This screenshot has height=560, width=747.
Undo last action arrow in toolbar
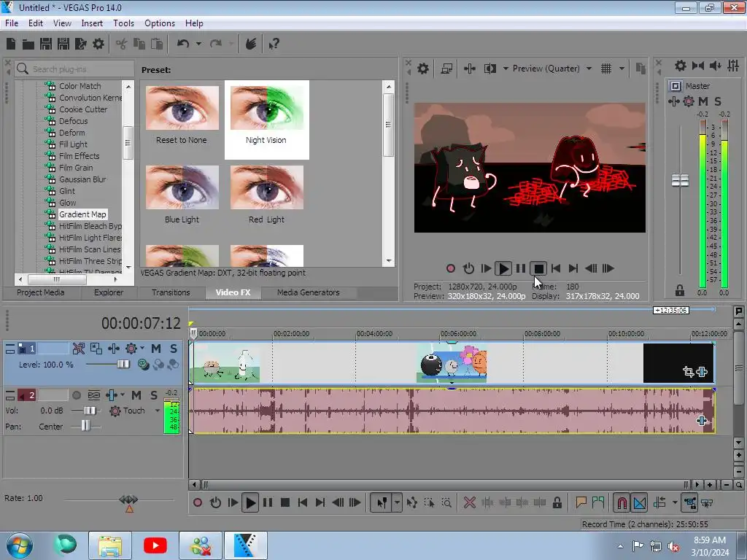click(183, 44)
